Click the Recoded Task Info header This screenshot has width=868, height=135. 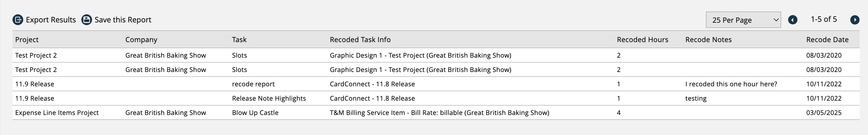(x=360, y=40)
